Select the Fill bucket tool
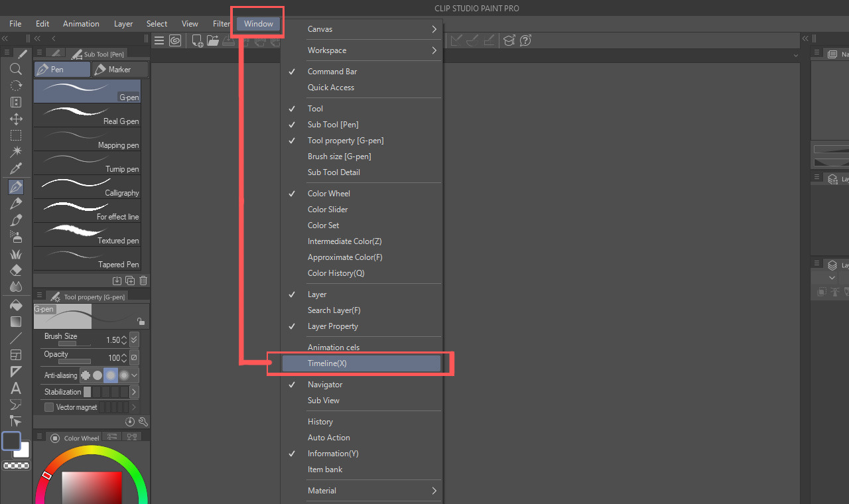Image resolution: width=849 pixels, height=504 pixels. point(16,305)
